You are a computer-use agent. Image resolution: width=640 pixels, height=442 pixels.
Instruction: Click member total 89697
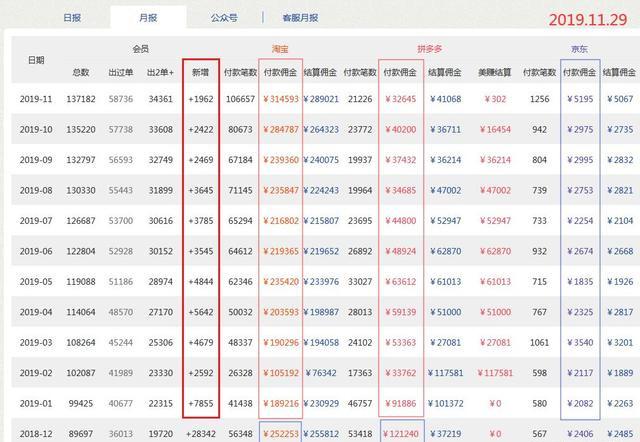[81, 433]
